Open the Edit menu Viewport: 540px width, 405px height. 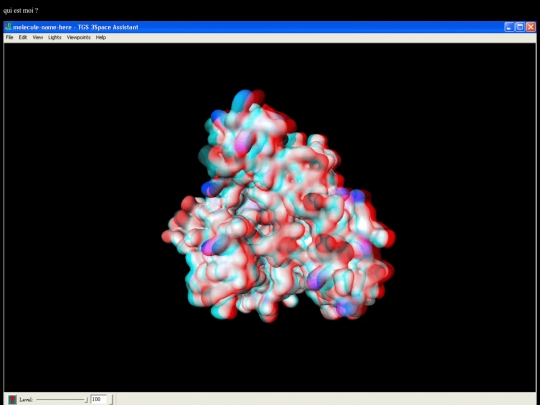(x=23, y=37)
